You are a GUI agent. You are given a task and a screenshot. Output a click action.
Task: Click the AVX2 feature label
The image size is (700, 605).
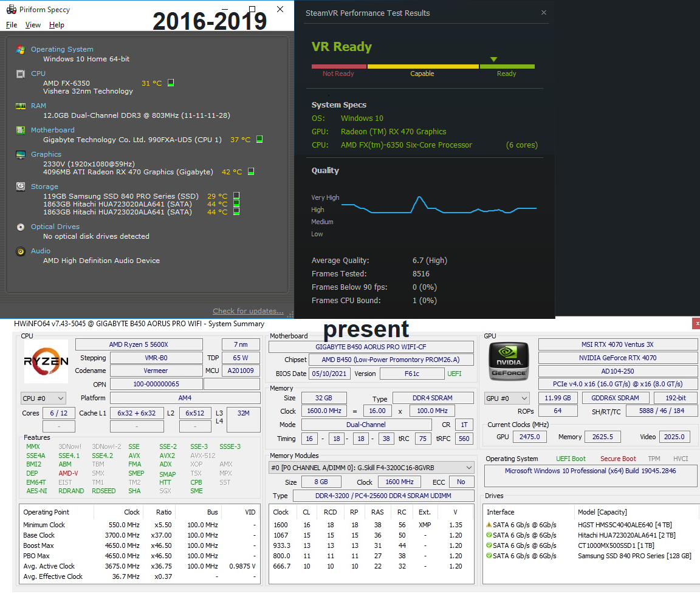click(167, 456)
